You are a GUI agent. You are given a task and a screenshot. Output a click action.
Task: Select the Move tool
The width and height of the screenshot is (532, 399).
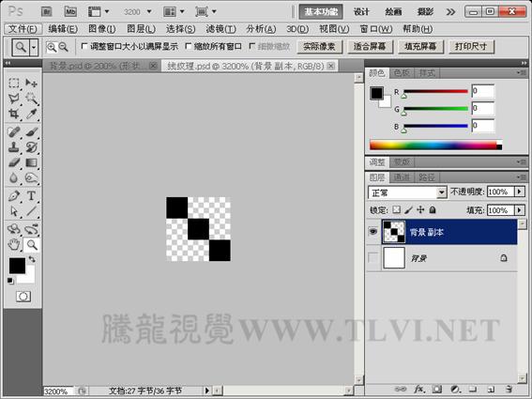[31, 83]
